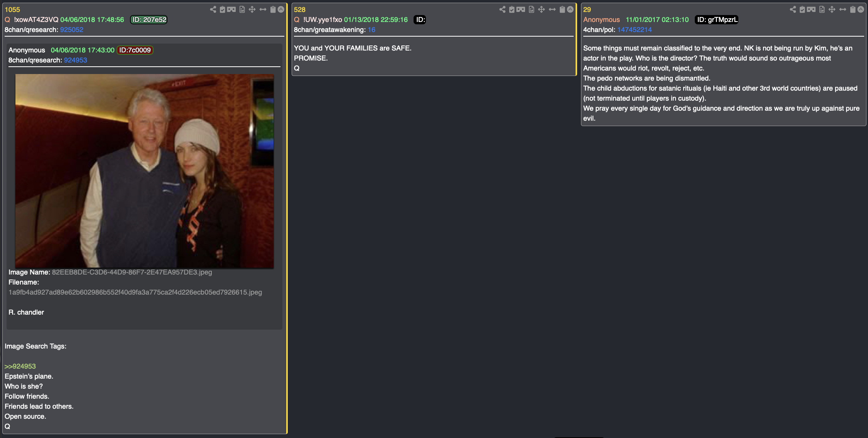Click the ID:7c0009 badge
The height and width of the screenshot is (438, 868).
[x=135, y=50]
